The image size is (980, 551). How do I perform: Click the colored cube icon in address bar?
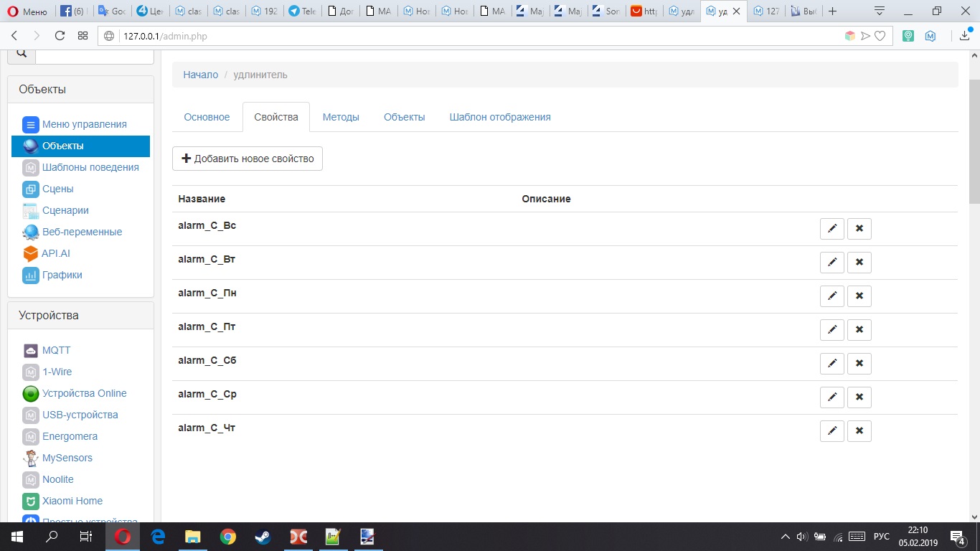coord(850,36)
